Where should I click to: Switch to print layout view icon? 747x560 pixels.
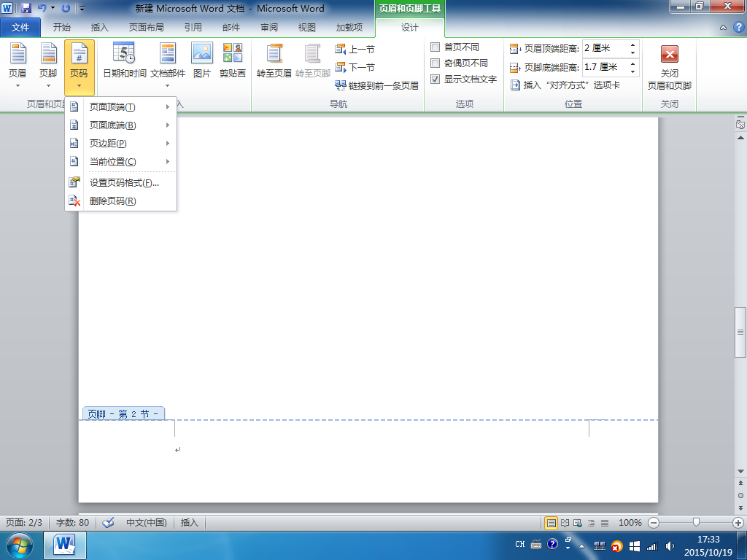551,523
